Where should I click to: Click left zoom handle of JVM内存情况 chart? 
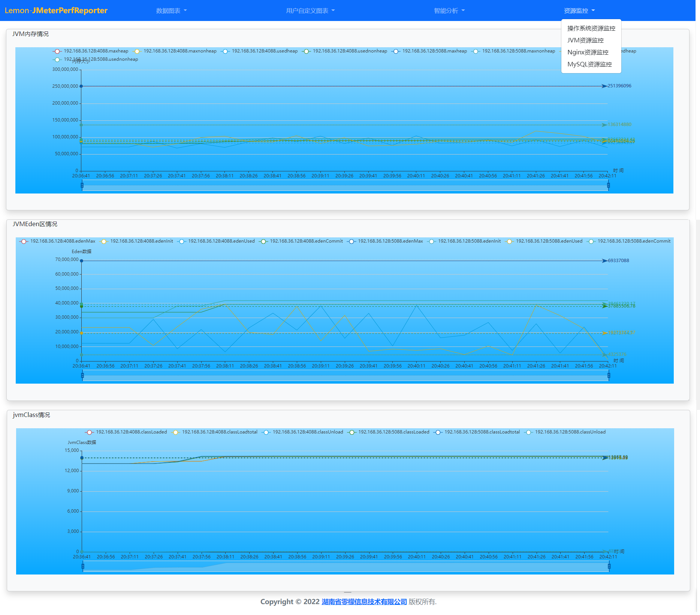pyautogui.click(x=82, y=185)
